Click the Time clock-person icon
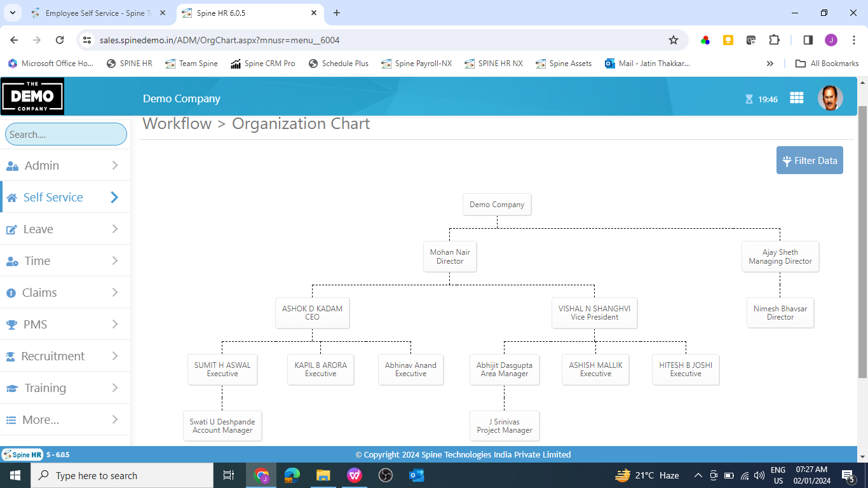The image size is (868, 488). coord(12,261)
